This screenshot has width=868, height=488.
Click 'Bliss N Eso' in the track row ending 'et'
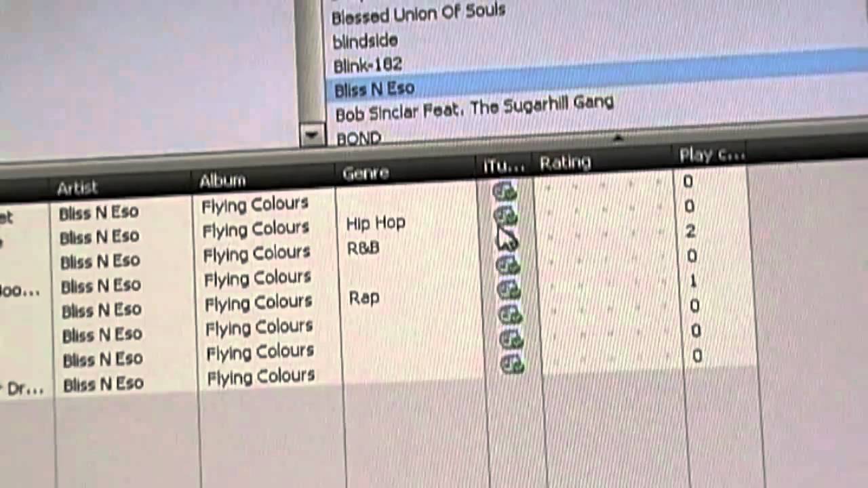[98, 212]
